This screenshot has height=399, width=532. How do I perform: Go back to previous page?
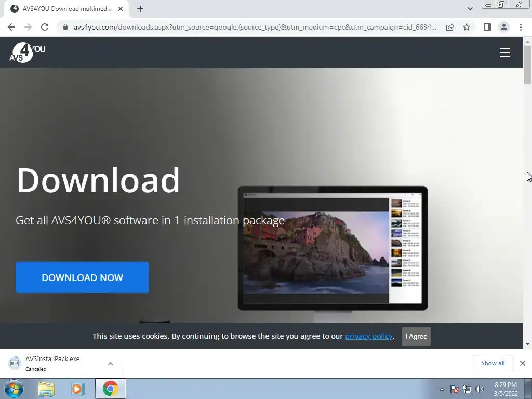(11, 27)
